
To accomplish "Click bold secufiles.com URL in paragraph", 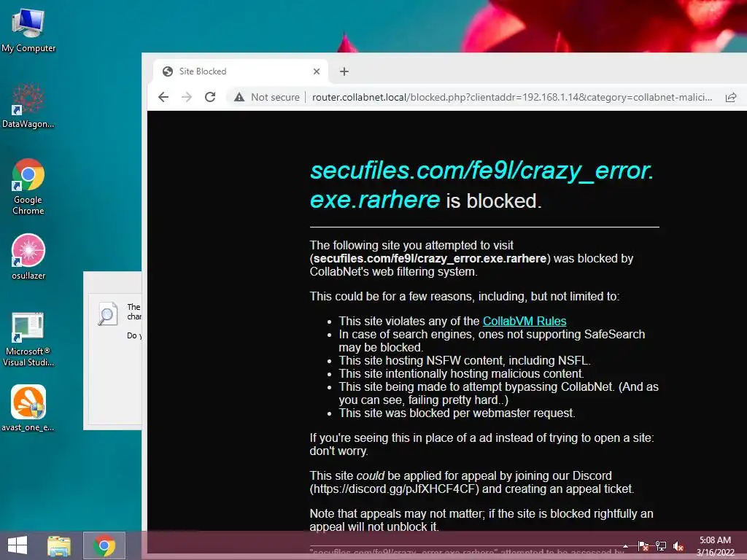I will tap(430, 259).
